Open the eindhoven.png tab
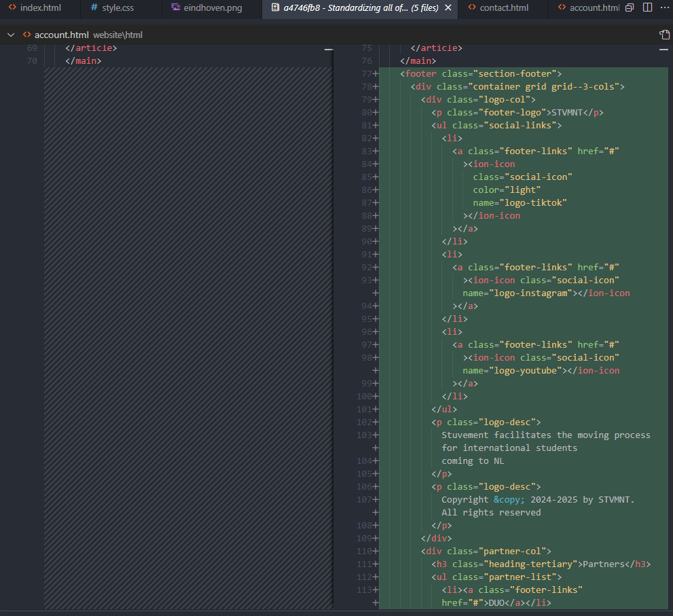This screenshot has height=616, width=673. tap(213, 8)
